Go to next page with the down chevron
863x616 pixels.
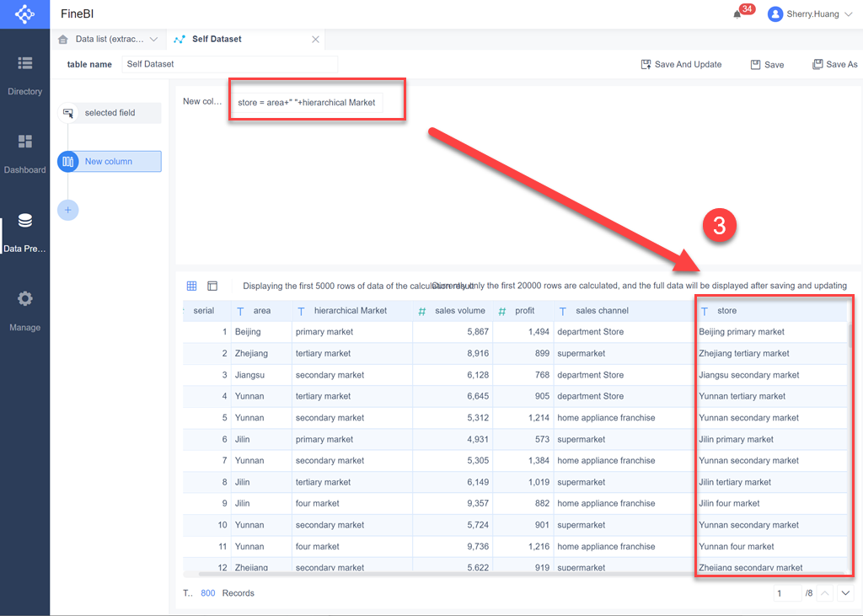(845, 592)
